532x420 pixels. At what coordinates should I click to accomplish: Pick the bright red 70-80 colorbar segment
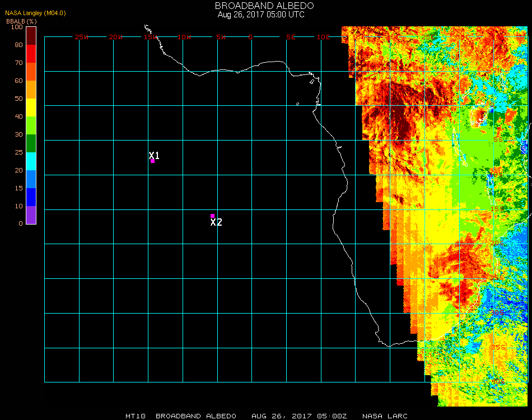[31, 54]
